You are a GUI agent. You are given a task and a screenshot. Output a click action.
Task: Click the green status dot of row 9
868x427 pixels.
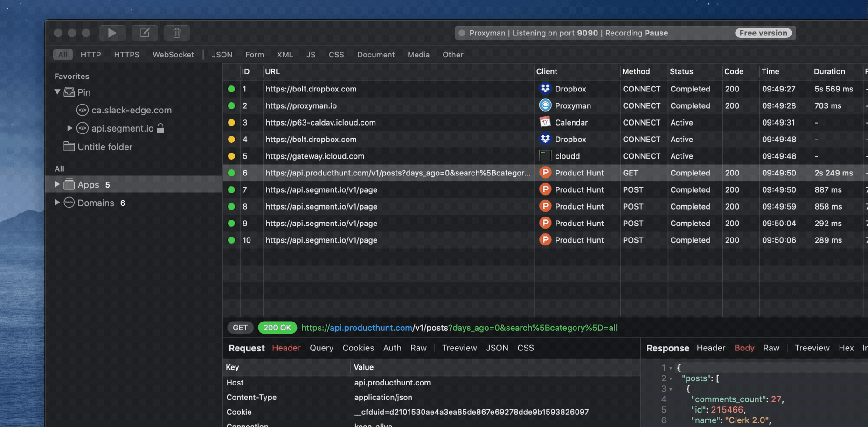pos(231,223)
